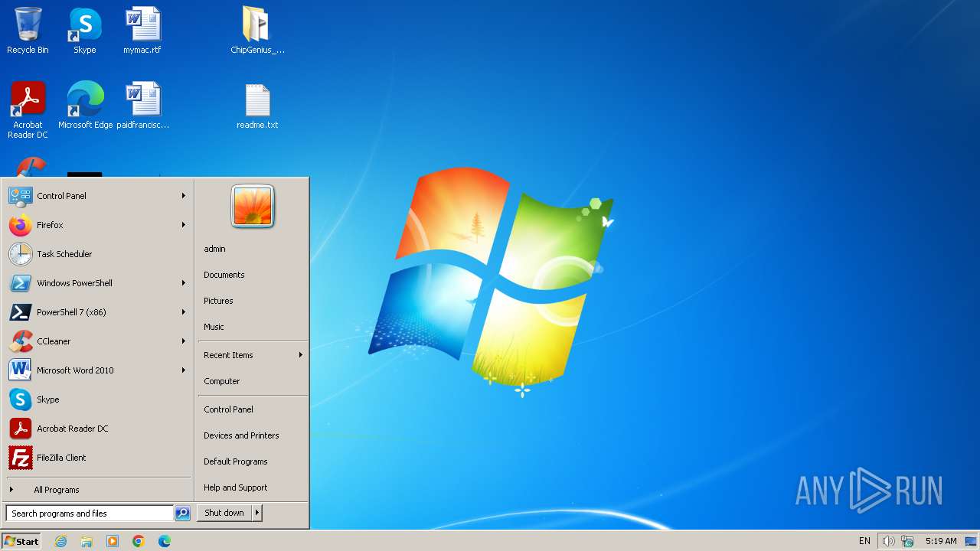
Task: Click the Start button on taskbar
Action: (21, 541)
